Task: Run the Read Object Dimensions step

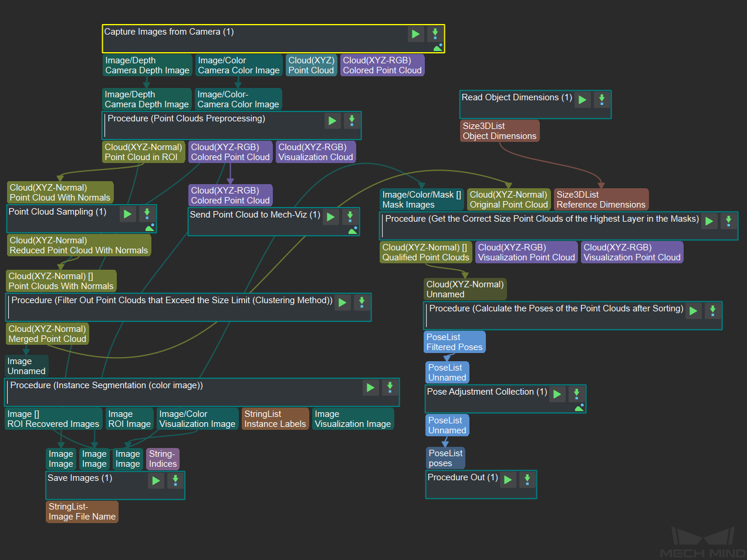Action: [582, 100]
